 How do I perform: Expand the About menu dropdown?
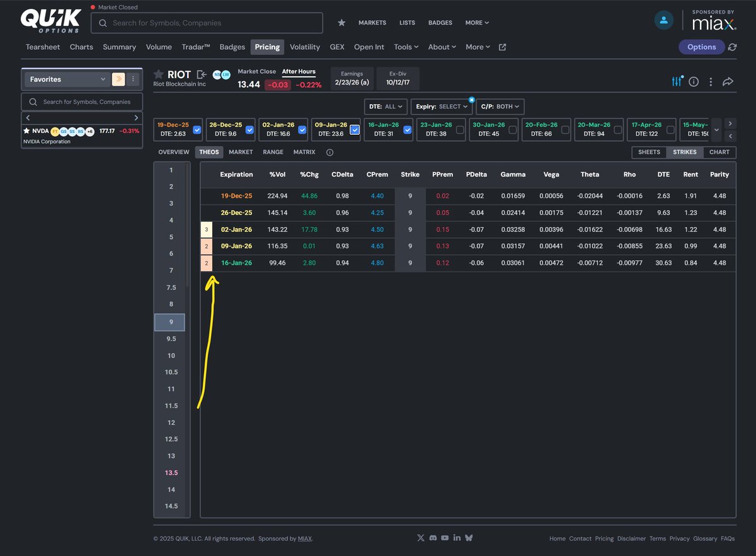coord(442,47)
